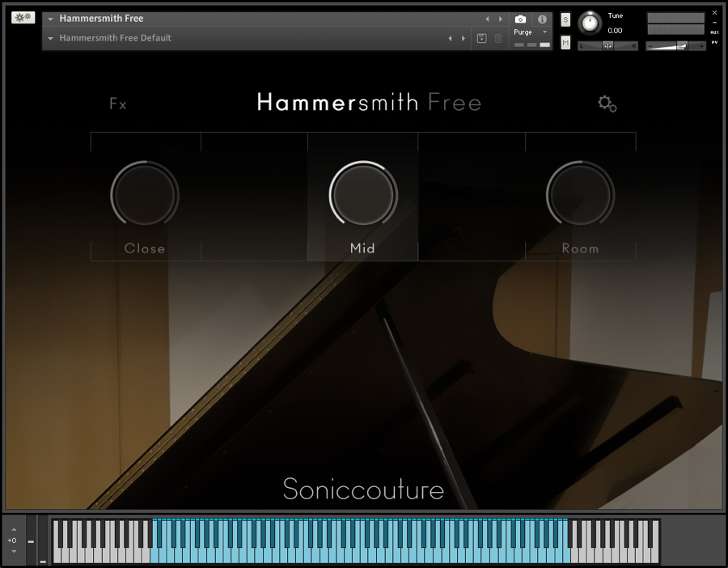Play the highest white piano key
This screenshot has width=728, height=568.
coord(655,556)
